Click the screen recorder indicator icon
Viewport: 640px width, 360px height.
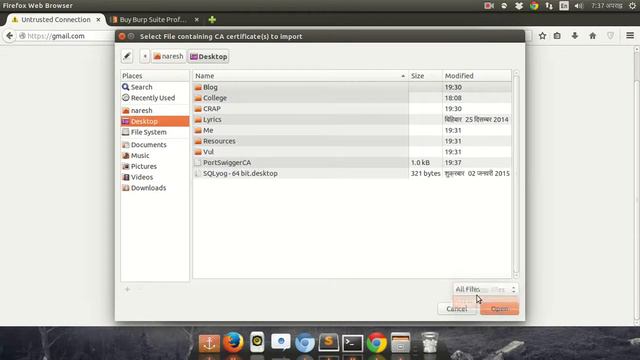[x=489, y=6]
